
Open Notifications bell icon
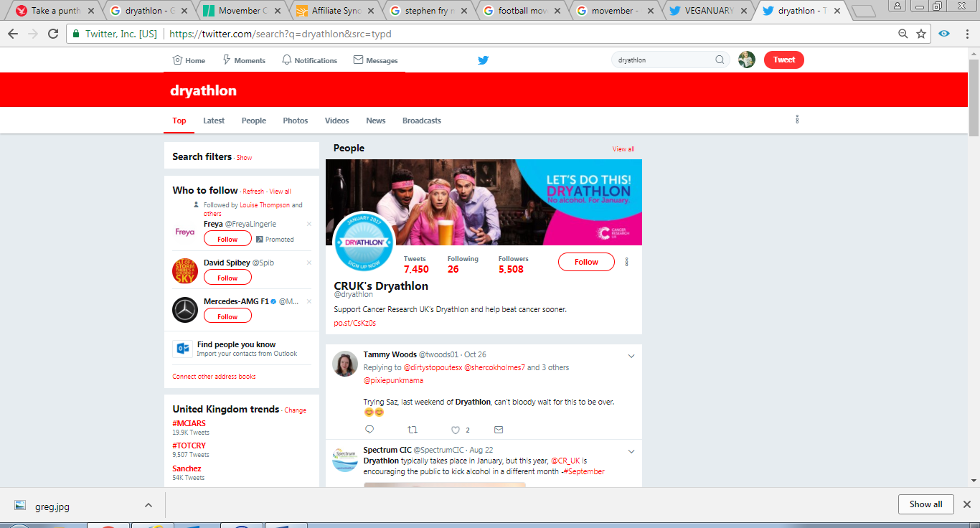[x=286, y=60]
